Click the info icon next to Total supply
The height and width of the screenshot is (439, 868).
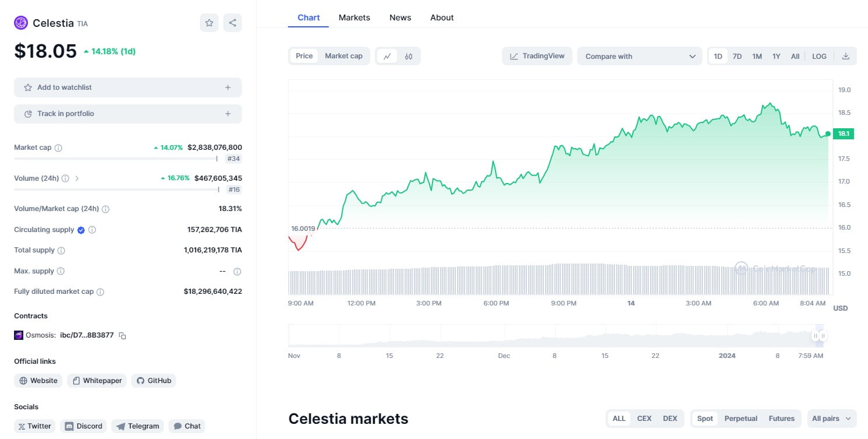click(x=61, y=251)
